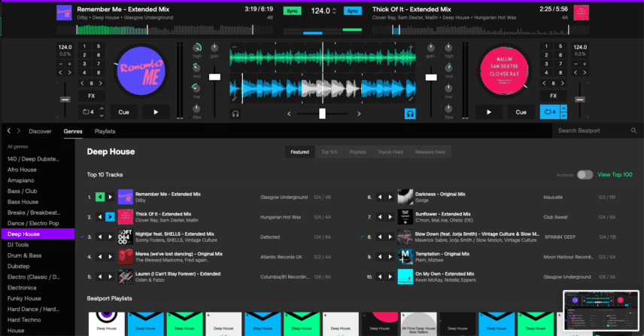Image resolution: width=644 pixels, height=336 pixels.
Task: Adjust the master tempo 124.0 stepper
Action: [334, 11]
